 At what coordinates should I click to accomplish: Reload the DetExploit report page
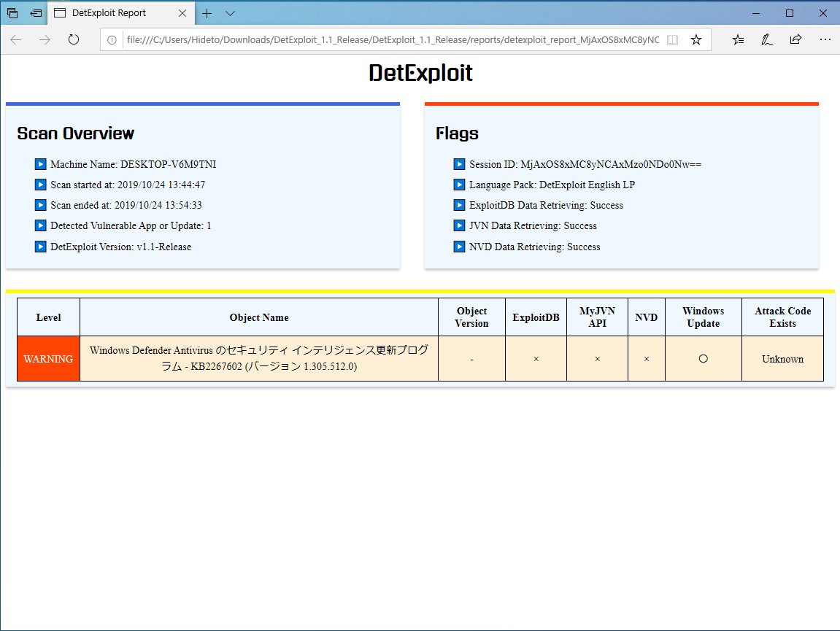click(x=74, y=39)
